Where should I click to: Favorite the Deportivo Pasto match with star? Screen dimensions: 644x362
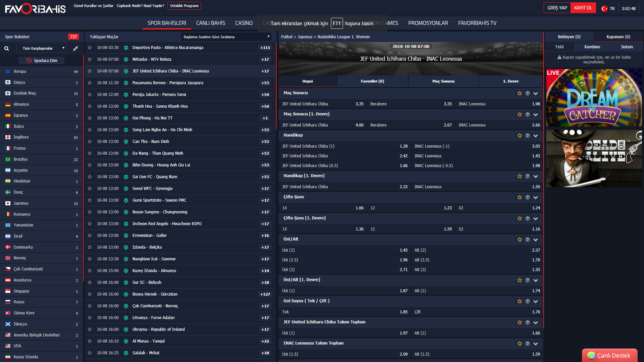tap(90, 48)
